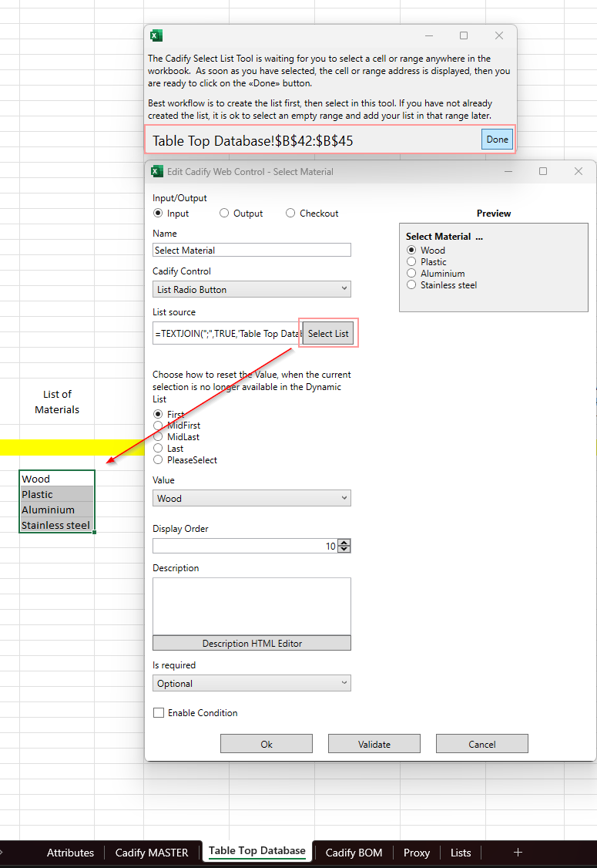The height and width of the screenshot is (868, 597).
Task: Open the Description HTML Editor
Action: click(252, 643)
